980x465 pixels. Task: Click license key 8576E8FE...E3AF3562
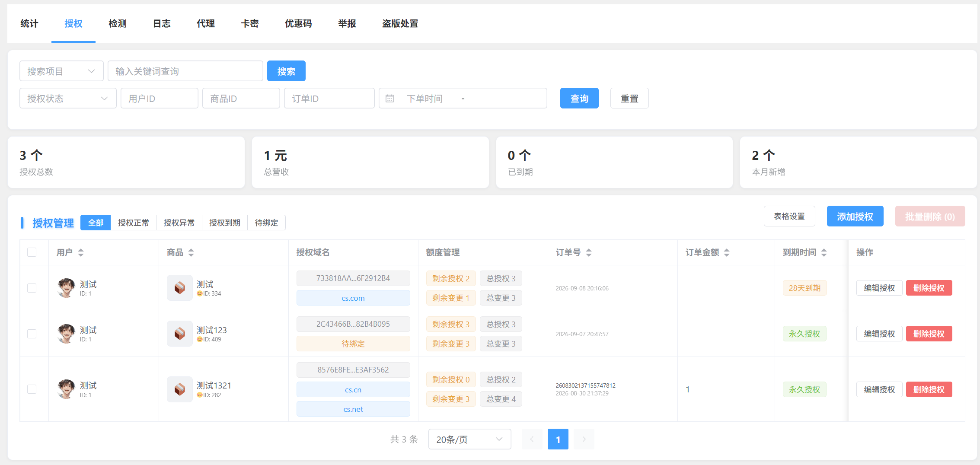click(353, 370)
